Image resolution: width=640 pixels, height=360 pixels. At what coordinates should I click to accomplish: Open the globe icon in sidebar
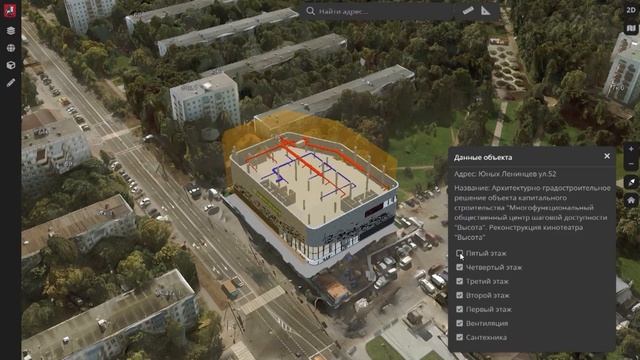click(11, 48)
